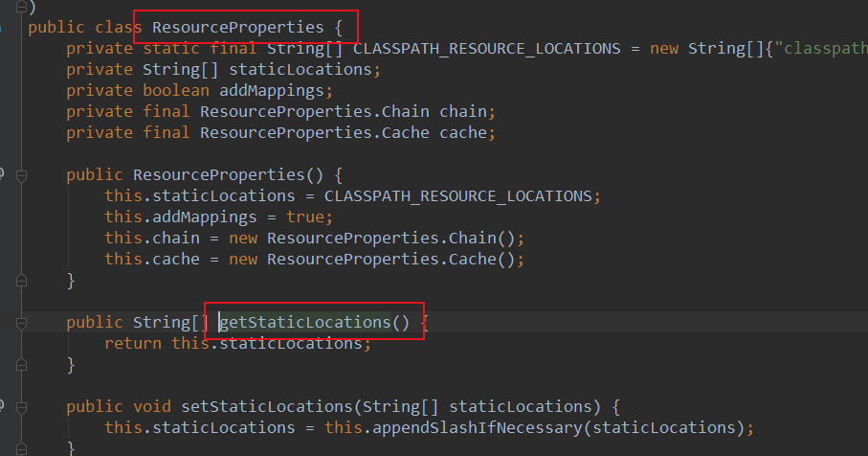Collapse the ResourceProperties() constructor fold marker
The width and height of the screenshot is (868, 456).
pyautogui.click(x=22, y=176)
